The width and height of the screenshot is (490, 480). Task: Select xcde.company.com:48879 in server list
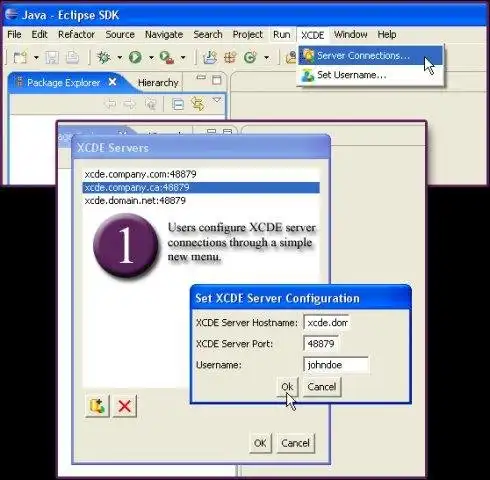pos(201,174)
